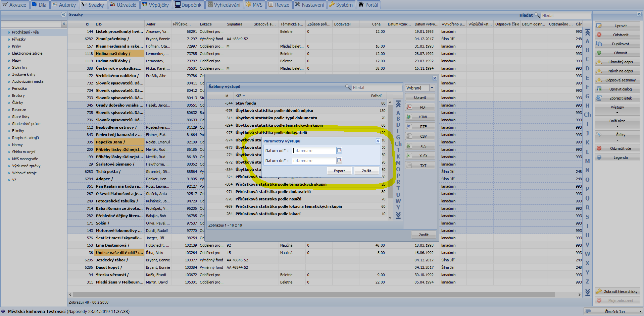The height and width of the screenshot is (316, 644).
Task: Open the Vyhledávání module tab
Action: (224, 5)
